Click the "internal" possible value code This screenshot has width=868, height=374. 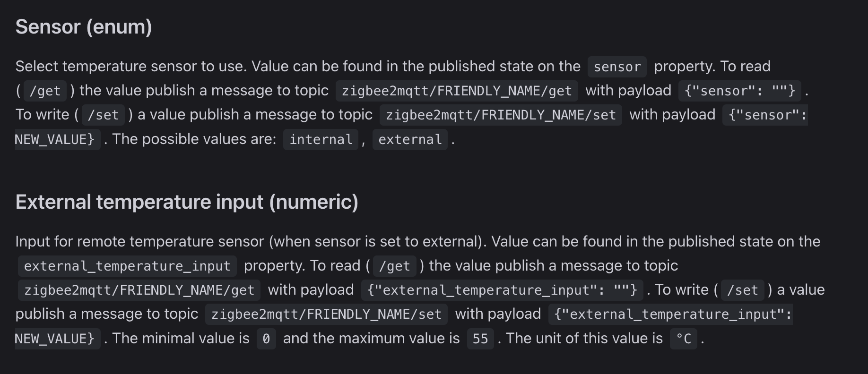(321, 139)
